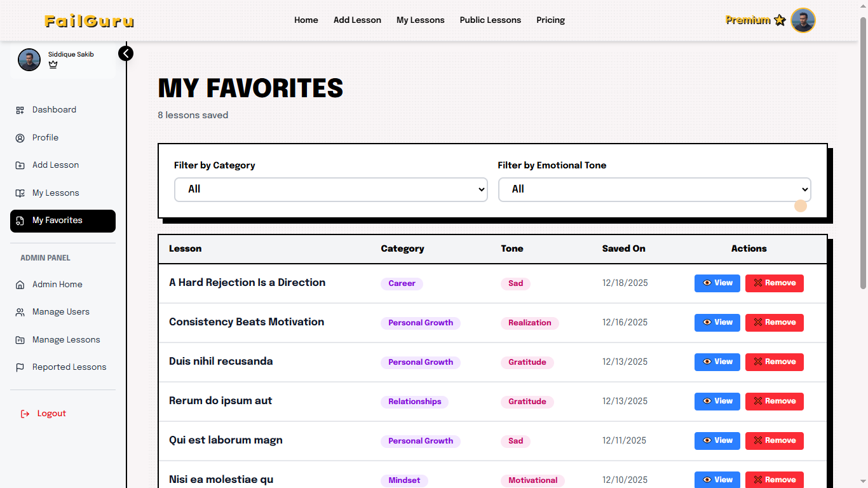Open Reported Lessons in admin panel
Screen dimensions: 868x488
[63, 367]
